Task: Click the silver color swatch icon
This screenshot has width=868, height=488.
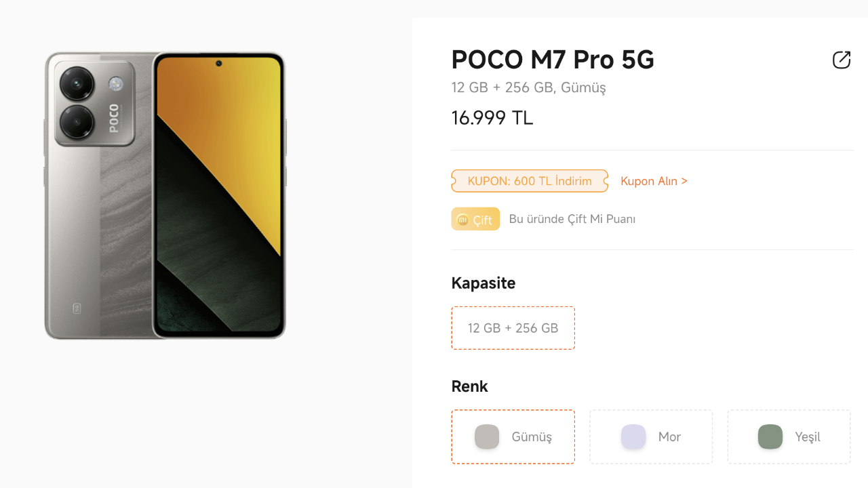Action: pyautogui.click(x=487, y=437)
